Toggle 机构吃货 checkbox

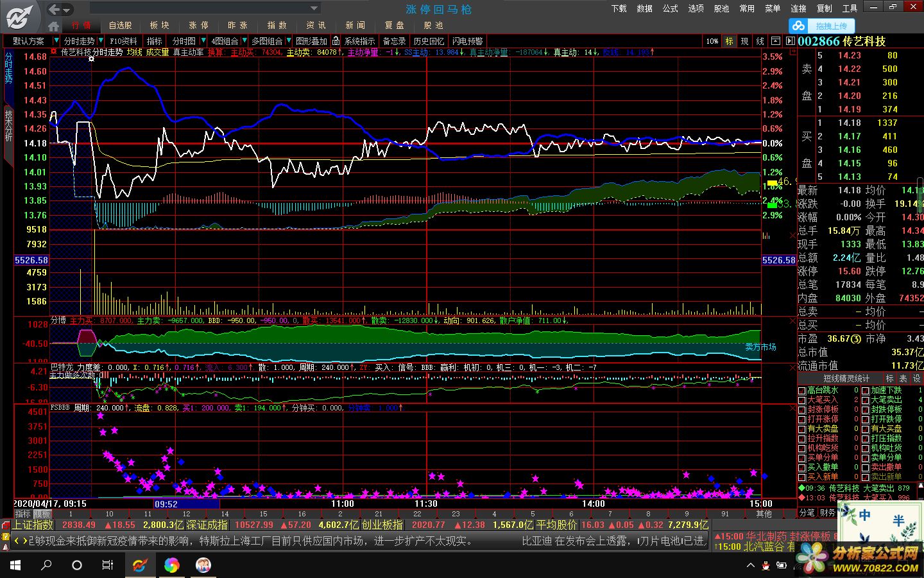click(801, 448)
